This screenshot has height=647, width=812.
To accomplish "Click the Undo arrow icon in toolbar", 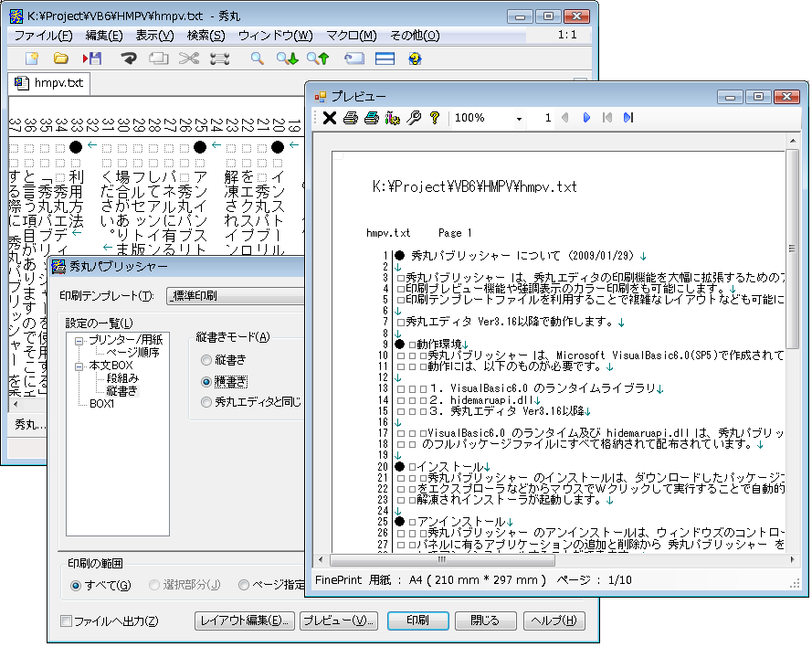I will [129, 58].
